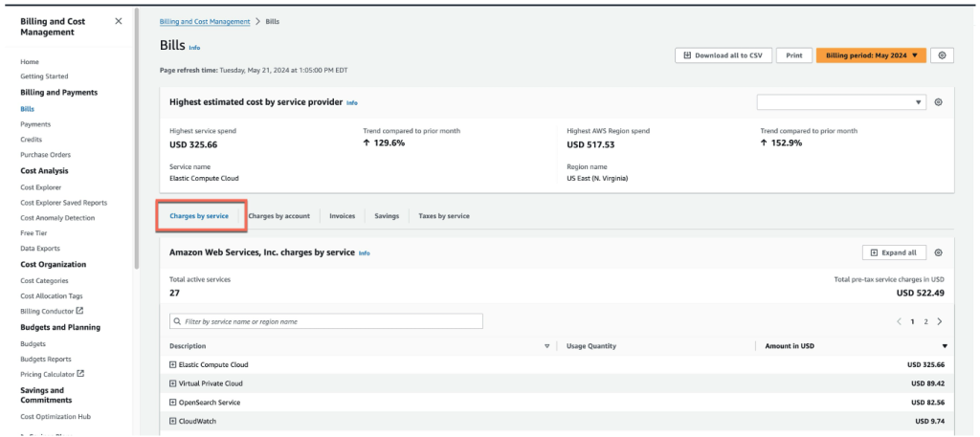980x437 pixels.
Task: Click the USD 9.74 amount
Action: point(930,422)
